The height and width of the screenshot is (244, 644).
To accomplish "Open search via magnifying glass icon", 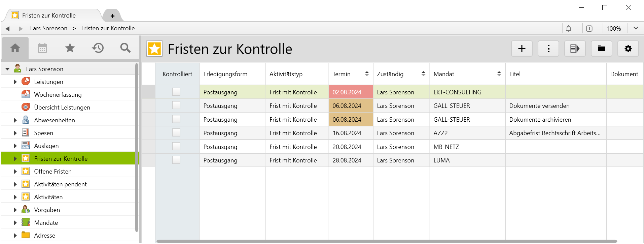I will click(126, 48).
